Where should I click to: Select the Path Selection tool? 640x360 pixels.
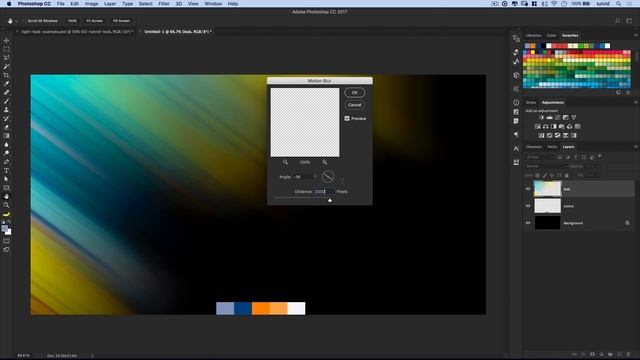point(7,179)
